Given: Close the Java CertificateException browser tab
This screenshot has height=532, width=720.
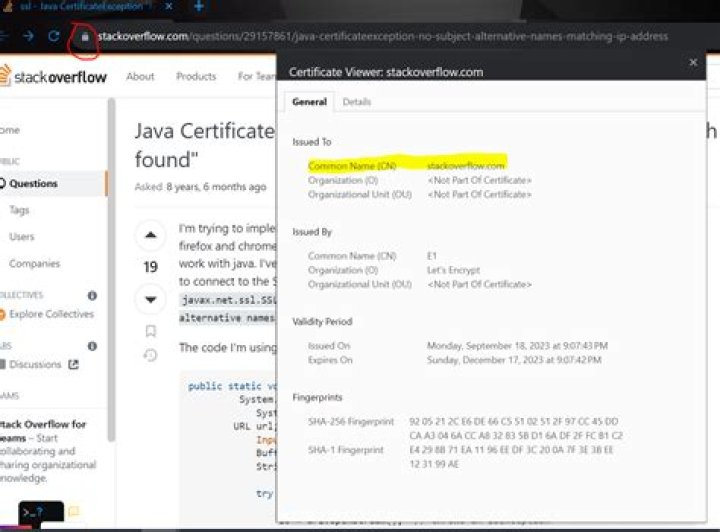Looking at the screenshot, I should (169, 6).
